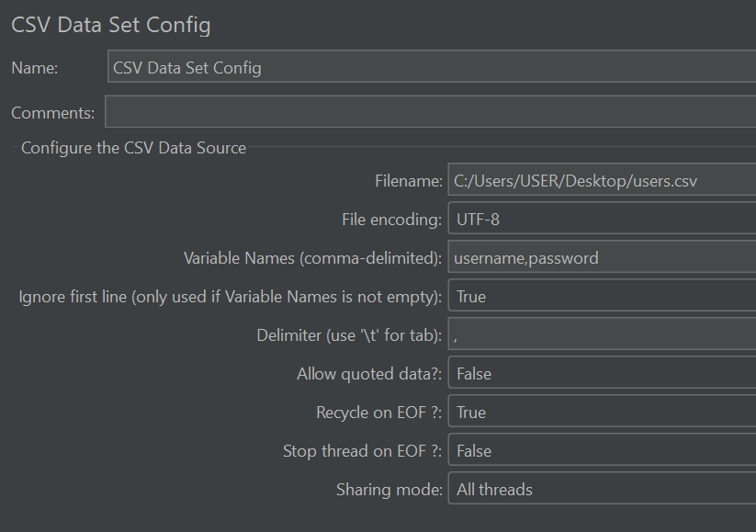Click the Comments: label
Image resolution: width=756 pixels, height=532 pixels.
tap(53, 113)
